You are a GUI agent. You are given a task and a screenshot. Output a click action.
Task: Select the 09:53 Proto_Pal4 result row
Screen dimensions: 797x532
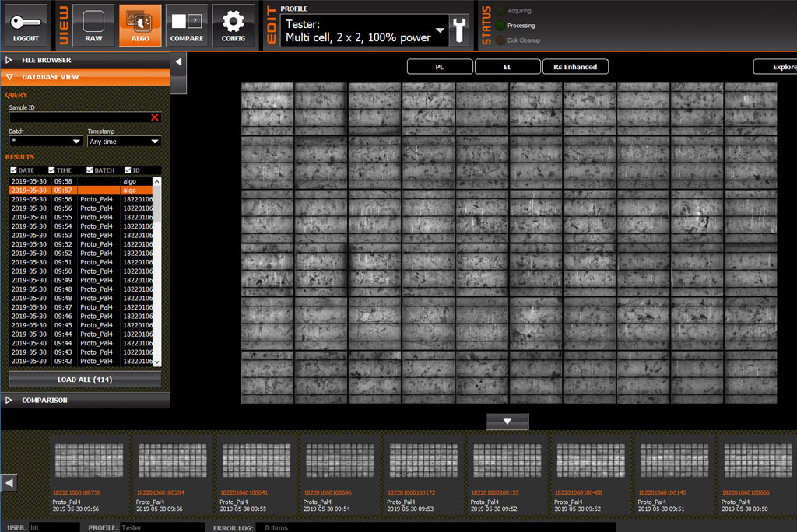(x=81, y=235)
